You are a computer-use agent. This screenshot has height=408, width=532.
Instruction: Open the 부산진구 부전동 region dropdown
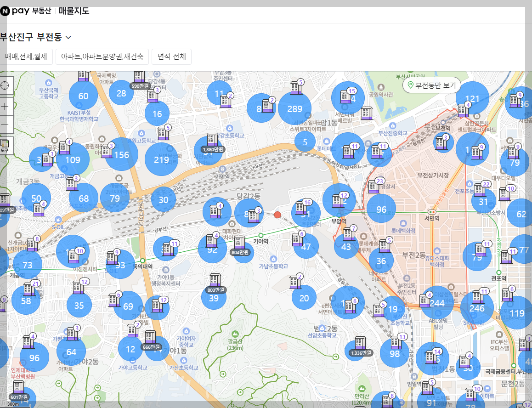point(35,37)
